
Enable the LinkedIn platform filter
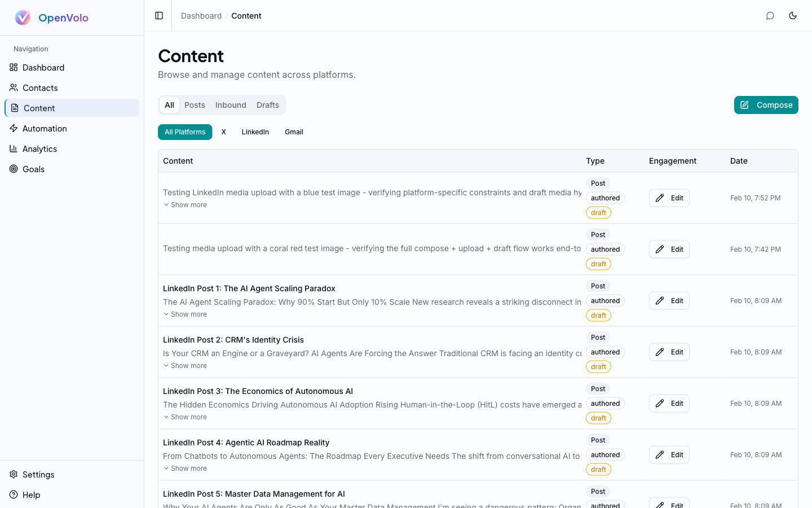tap(255, 132)
